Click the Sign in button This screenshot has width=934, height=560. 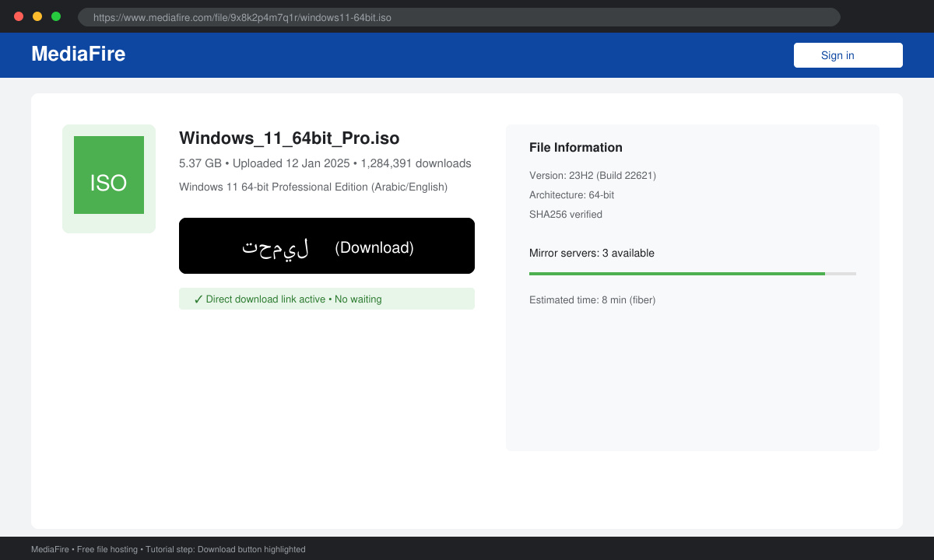(x=848, y=55)
